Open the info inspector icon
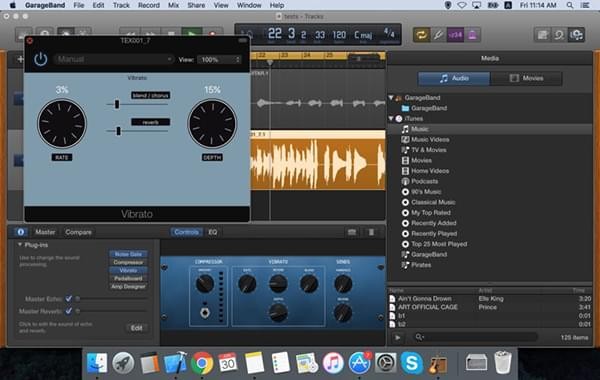The width and height of the screenshot is (600, 380). (x=21, y=232)
